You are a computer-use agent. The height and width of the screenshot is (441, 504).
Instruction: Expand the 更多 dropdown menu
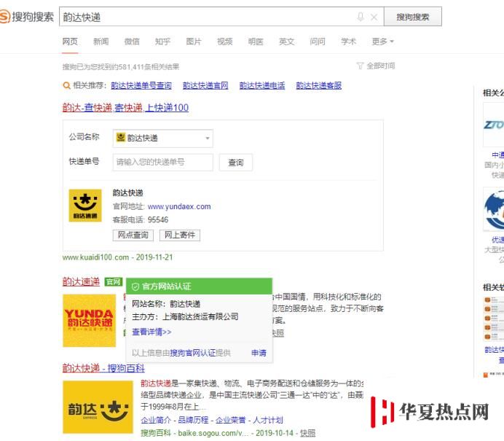[x=382, y=42]
